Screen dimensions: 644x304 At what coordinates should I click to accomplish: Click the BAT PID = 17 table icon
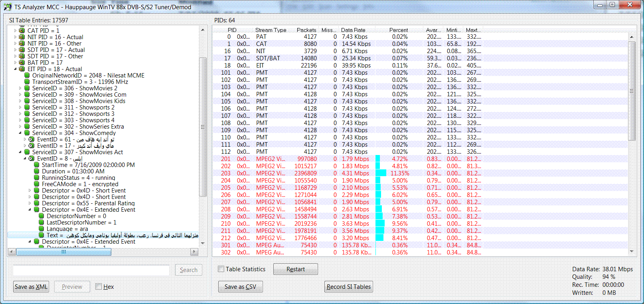22,63
